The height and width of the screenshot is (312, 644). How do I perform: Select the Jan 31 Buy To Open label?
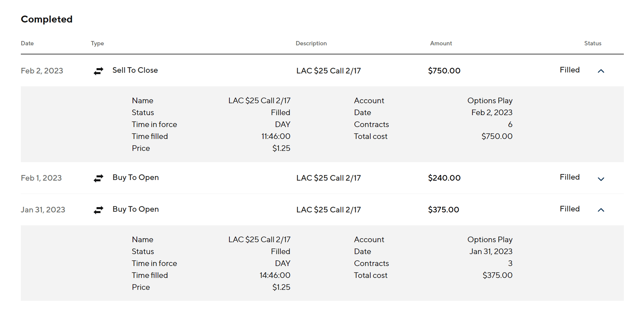click(x=136, y=209)
